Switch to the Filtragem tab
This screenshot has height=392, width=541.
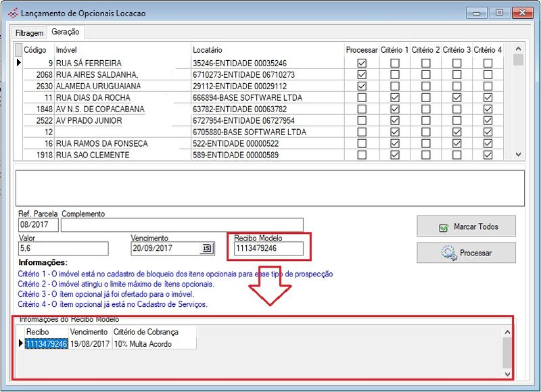(30, 32)
